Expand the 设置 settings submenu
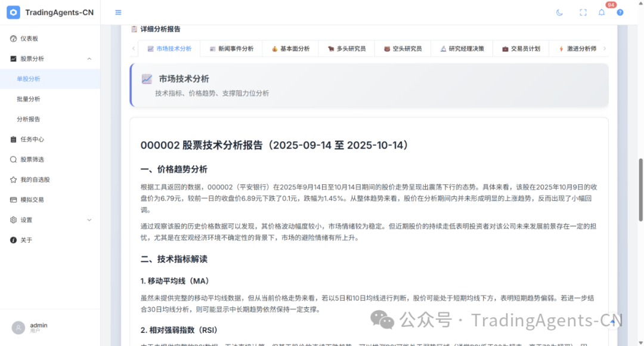644x346 pixels. coord(89,220)
